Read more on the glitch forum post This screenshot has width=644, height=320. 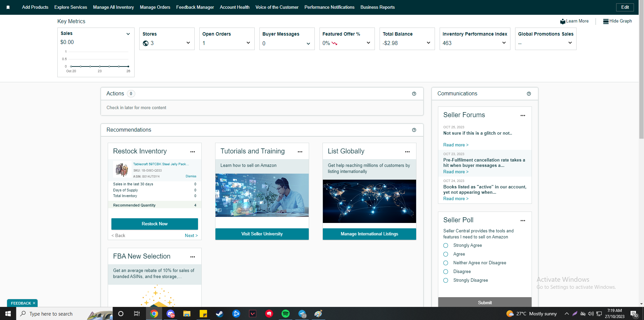click(x=456, y=145)
